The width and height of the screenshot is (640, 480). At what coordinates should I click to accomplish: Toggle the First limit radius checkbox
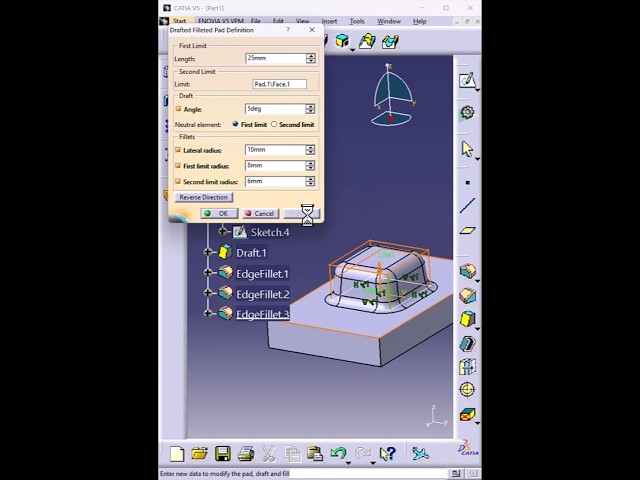pos(178,166)
